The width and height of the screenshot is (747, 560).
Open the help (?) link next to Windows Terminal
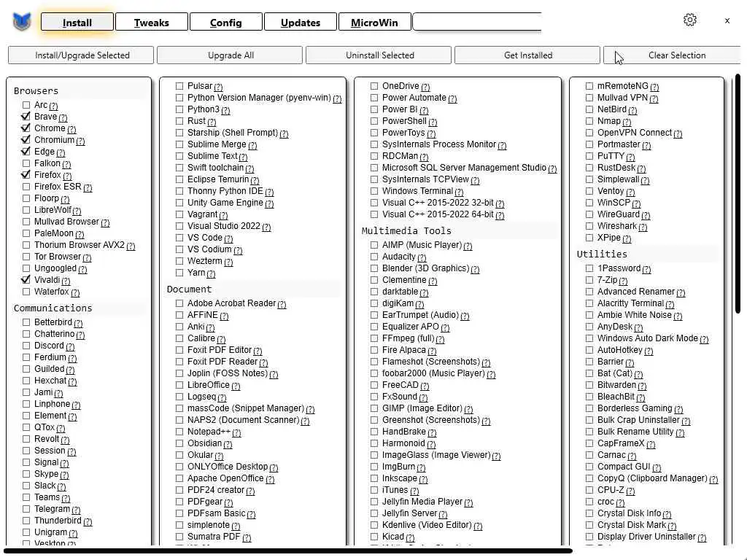coord(460,192)
